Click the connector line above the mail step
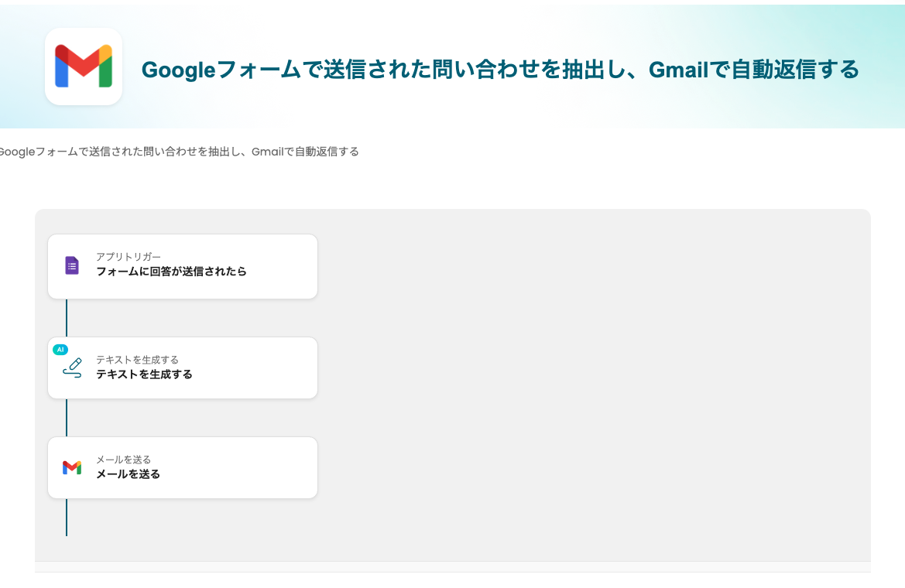 [x=67, y=418]
